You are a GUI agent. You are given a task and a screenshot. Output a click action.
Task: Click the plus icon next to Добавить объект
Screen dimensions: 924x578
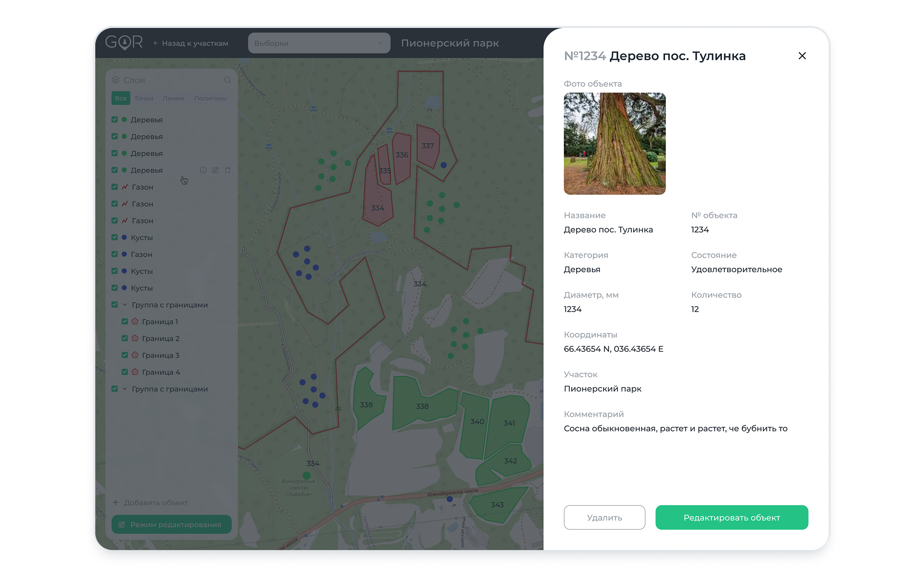(x=115, y=502)
